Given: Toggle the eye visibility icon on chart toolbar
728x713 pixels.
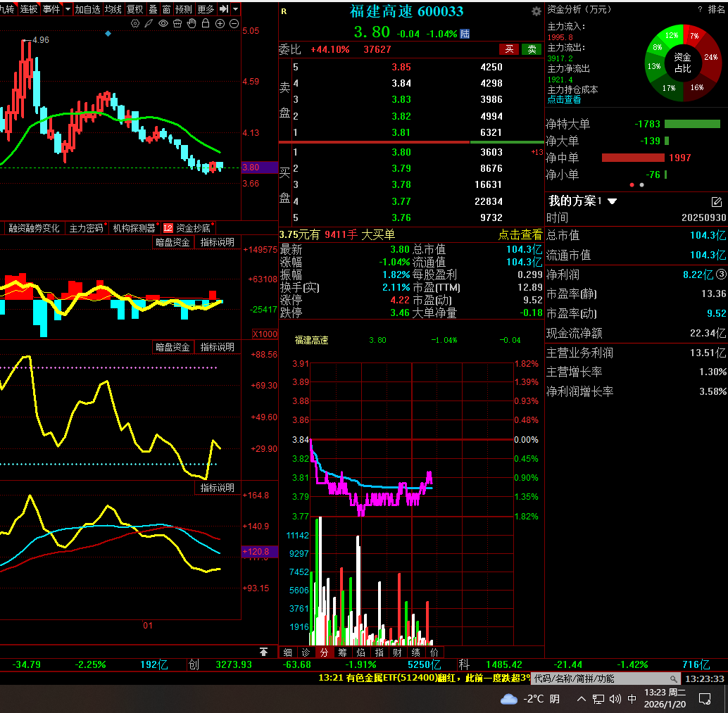Looking at the screenshot, I should [x=163, y=23].
